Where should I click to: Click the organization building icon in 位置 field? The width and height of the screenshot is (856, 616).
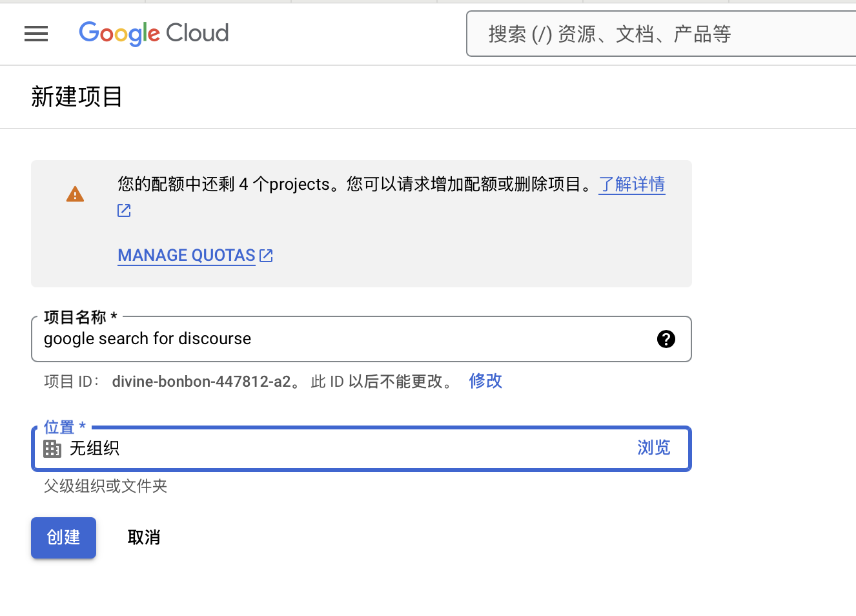point(52,448)
